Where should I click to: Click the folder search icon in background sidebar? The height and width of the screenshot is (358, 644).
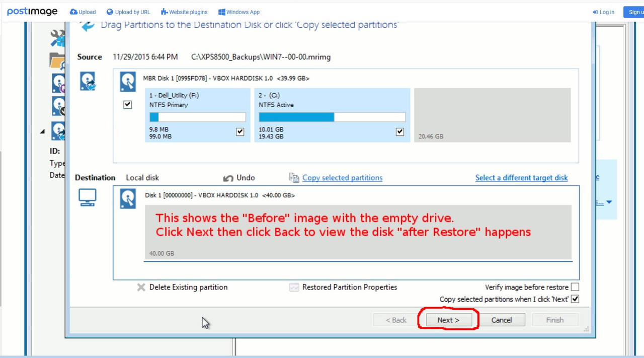click(x=58, y=61)
